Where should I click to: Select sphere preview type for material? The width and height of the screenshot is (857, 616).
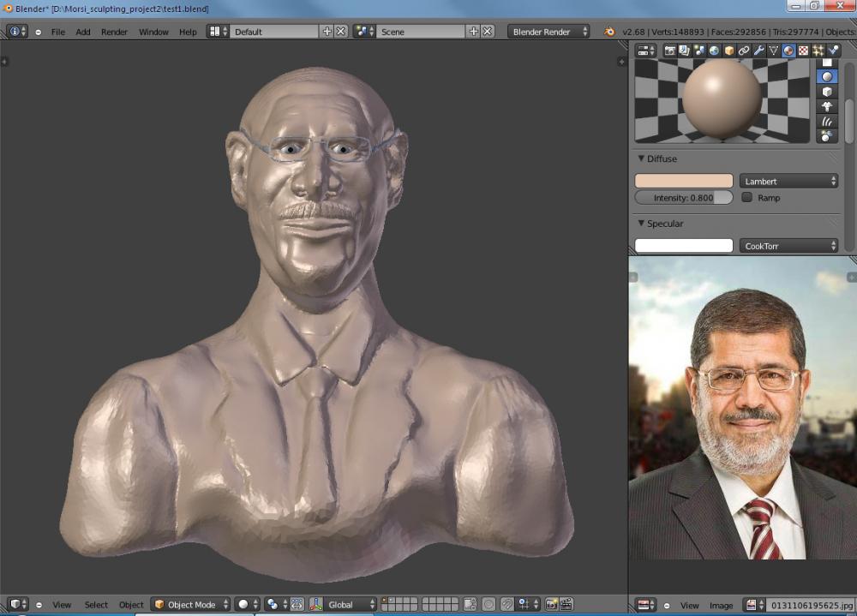[x=827, y=76]
